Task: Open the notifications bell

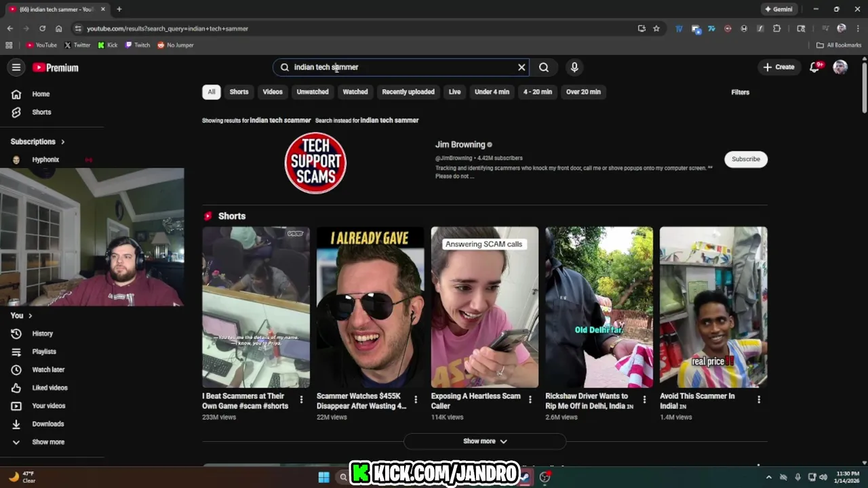Action: click(814, 67)
